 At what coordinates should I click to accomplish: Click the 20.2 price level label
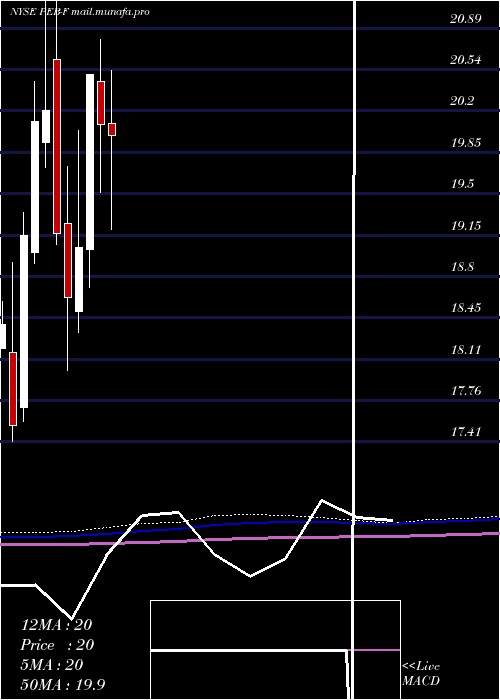click(x=462, y=101)
